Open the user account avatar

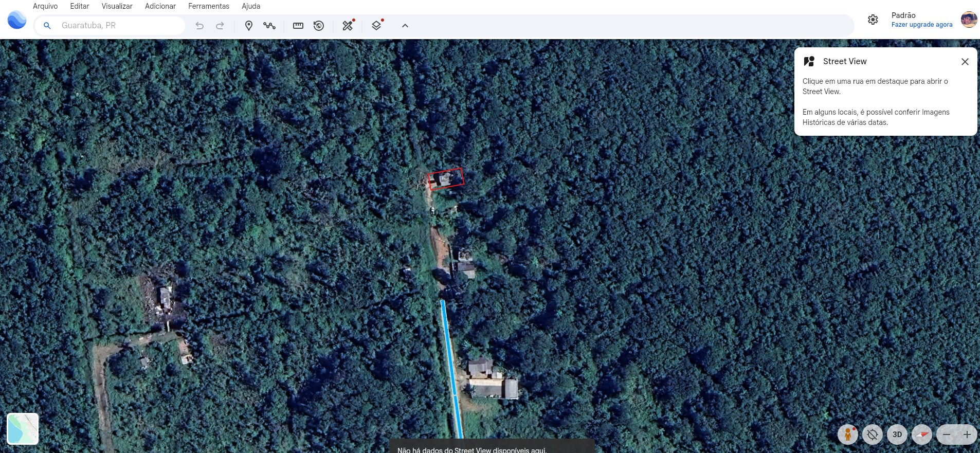(969, 20)
